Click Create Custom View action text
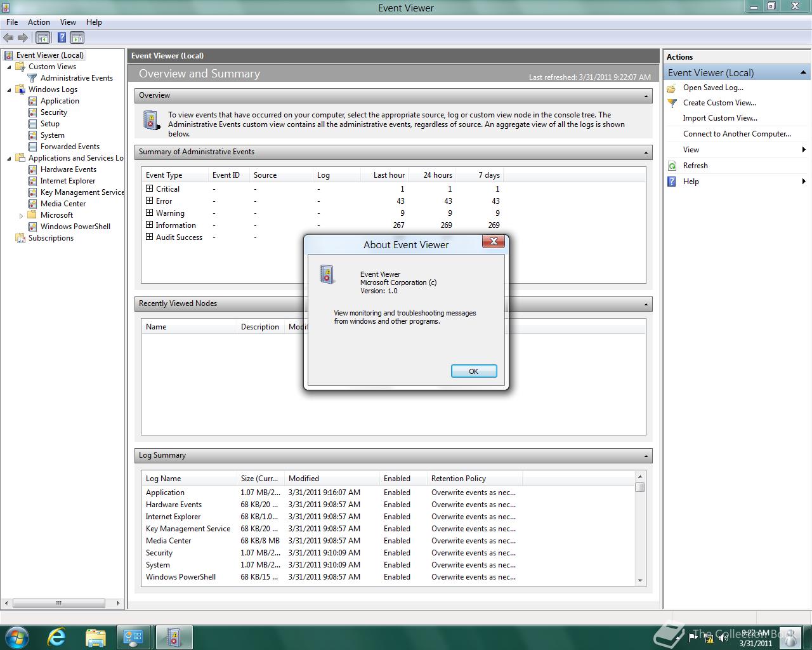 (x=719, y=103)
